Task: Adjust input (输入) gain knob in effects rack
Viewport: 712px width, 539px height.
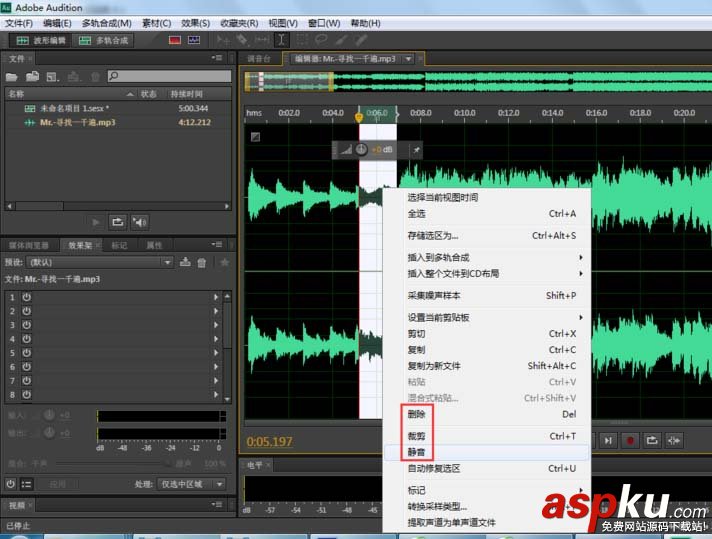Action: coord(49,415)
